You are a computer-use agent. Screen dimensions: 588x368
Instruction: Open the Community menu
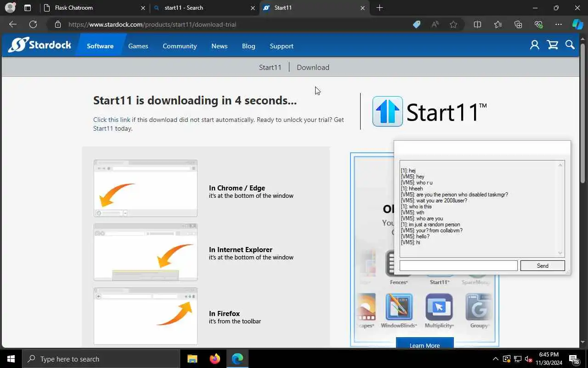[180, 46]
